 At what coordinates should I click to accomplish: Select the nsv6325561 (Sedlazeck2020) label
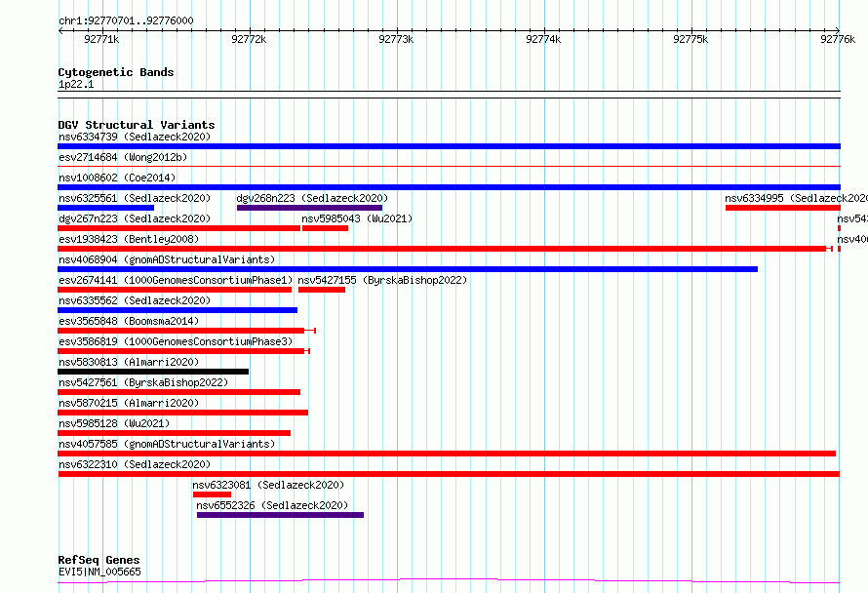point(135,198)
